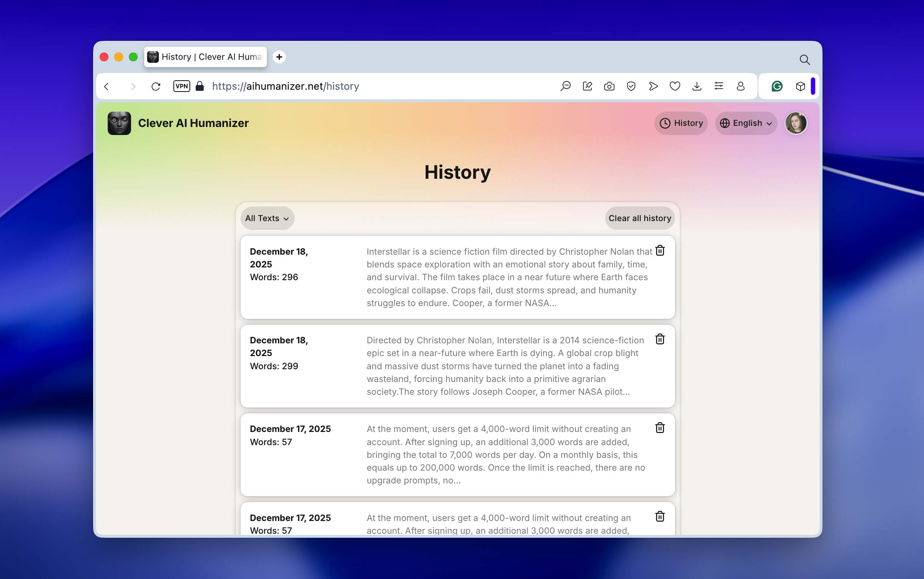This screenshot has height=579, width=924.
Task: Open the Grammarly browser extension
Action: tap(777, 86)
